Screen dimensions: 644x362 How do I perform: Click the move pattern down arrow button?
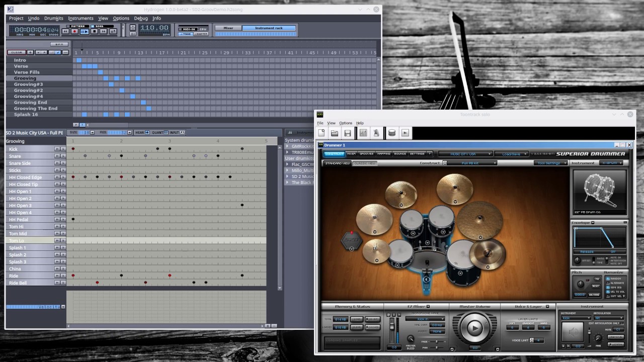[38, 52]
